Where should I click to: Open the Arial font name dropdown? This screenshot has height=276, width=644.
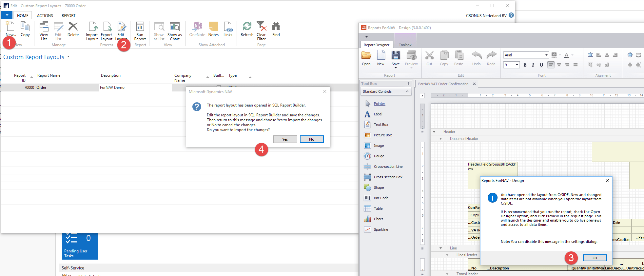tap(546, 55)
